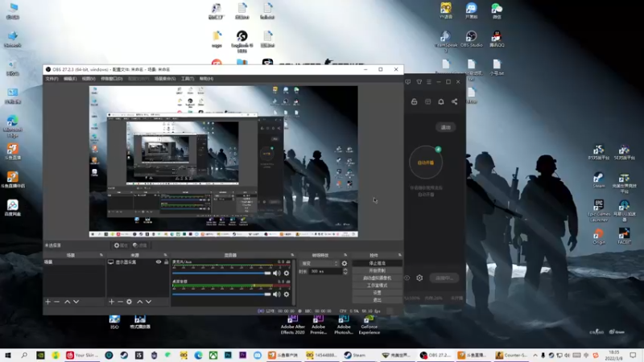644x362 pixels.
Task: Pop out the Scenes dock panel
Action: click(101, 255)
